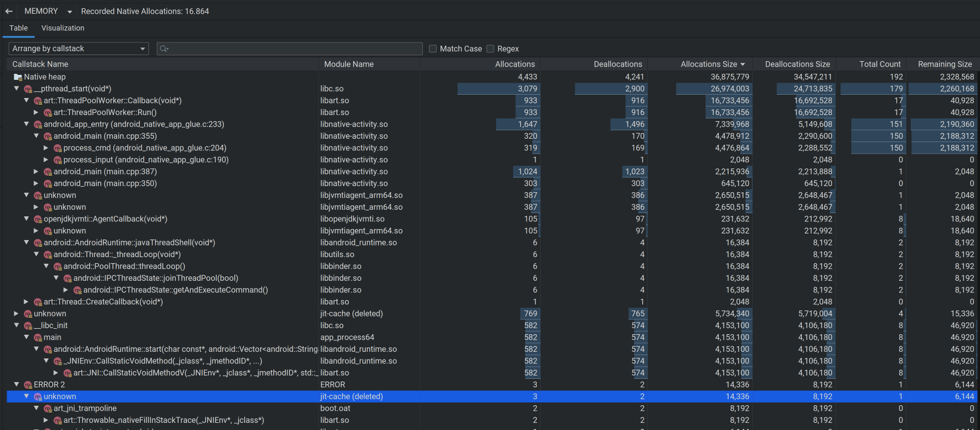Click the icon beside art_jni_trampoline
The width and height of the screenshot is (980, 430).
(48, 409)
